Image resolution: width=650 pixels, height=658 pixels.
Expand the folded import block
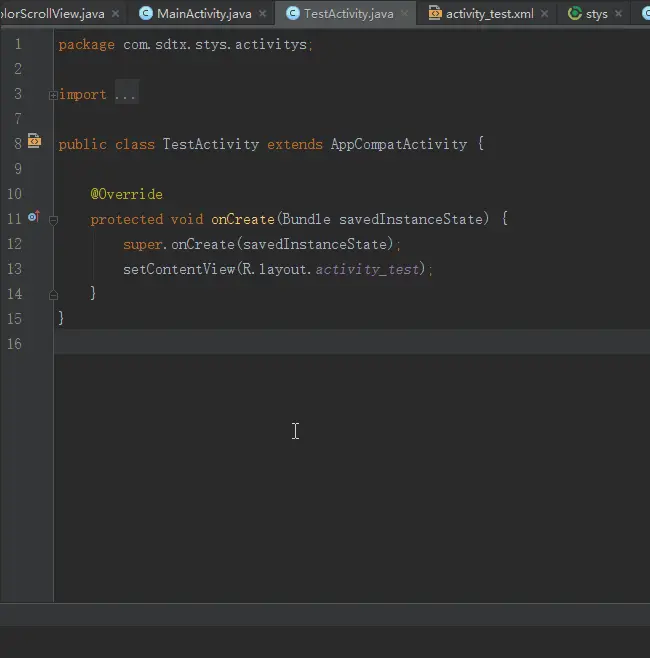(x=53, y=96)
